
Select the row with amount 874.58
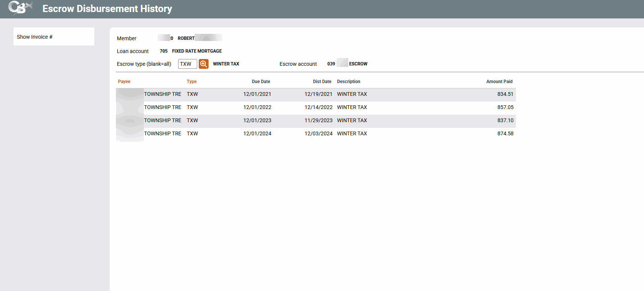[505, 134]
